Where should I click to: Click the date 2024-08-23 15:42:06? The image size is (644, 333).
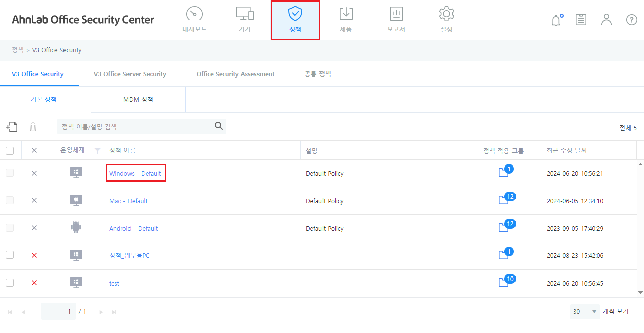575,255
